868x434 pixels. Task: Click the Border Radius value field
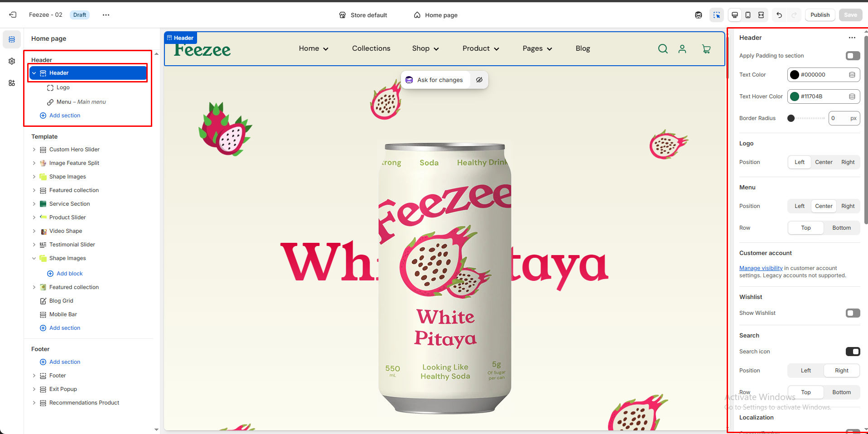[x=839, y=118]
